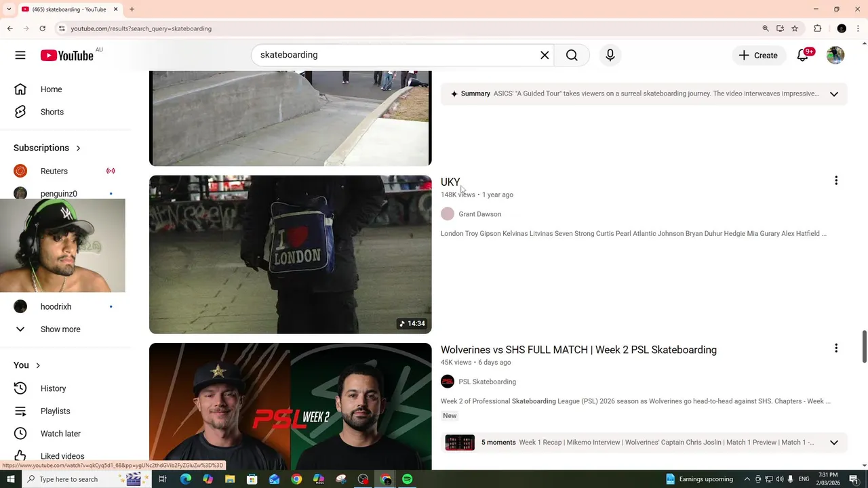This screenshot has width=868, height=488.
Task: Go to the YouTube logo home link
Action: coord(66,56)
